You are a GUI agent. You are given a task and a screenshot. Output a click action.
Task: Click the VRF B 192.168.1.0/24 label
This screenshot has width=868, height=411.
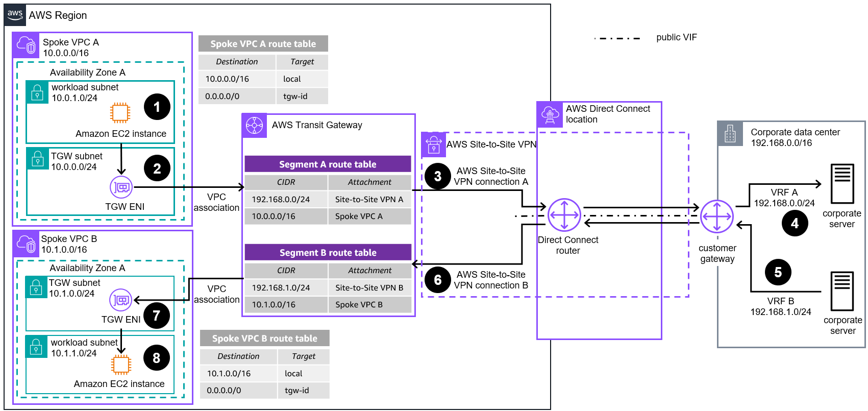(x=781, y=307)
